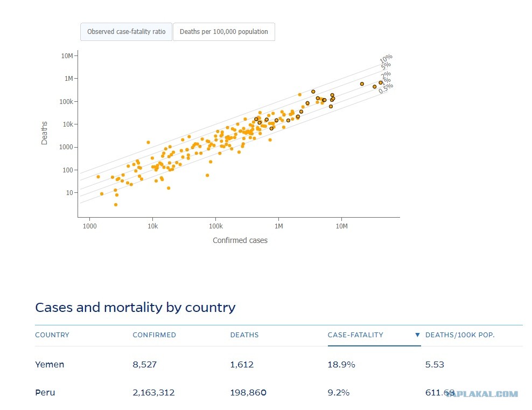This screenshot has height=410, width=532.
Task: Click Peru's case-fatality value 9.2%
Action: pos(339,393)
